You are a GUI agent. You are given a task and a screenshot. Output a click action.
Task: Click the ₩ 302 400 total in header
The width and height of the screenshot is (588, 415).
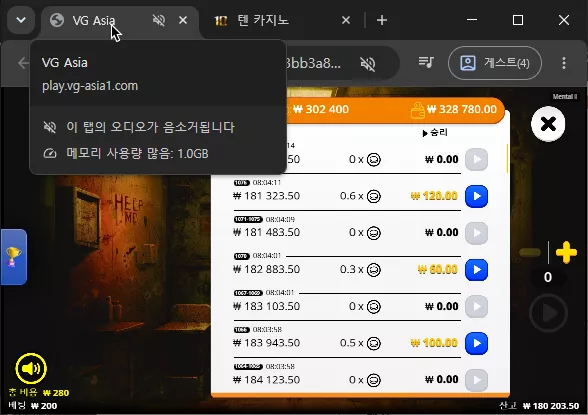321,109
